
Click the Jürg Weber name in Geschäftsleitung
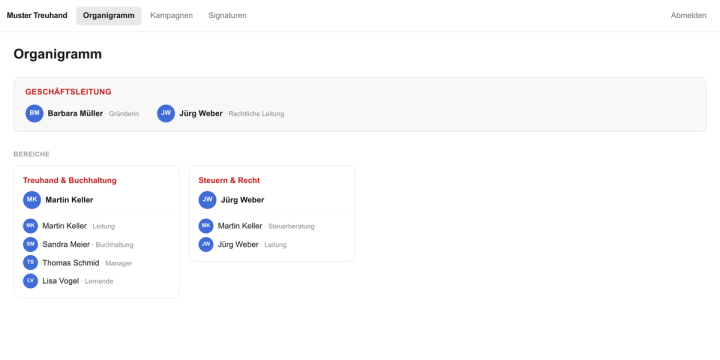[x=201, y=113]
